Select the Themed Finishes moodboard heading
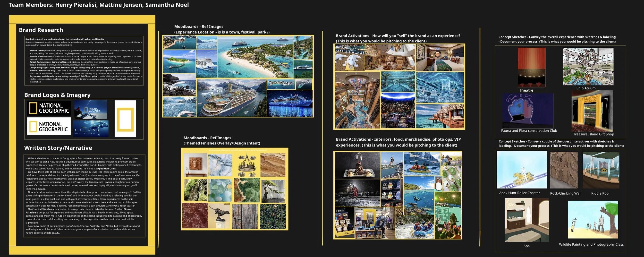This screenshot has height=257, width=644. (222, 141)
